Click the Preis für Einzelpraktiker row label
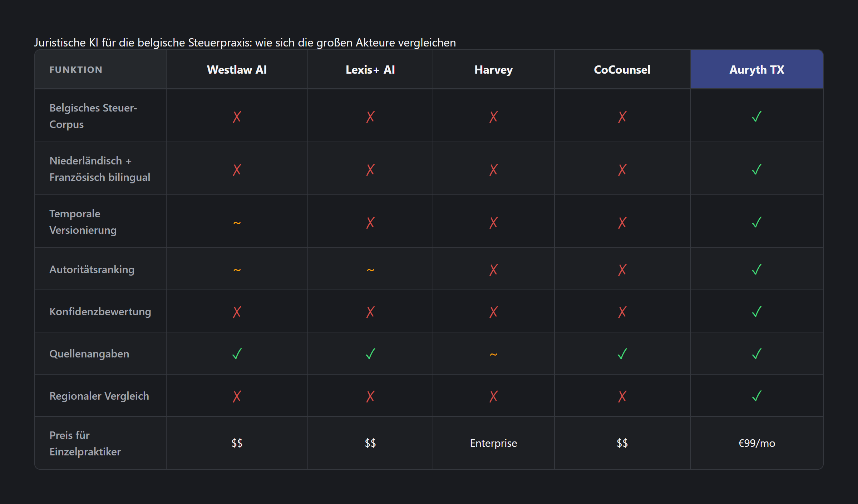The height and width of the screenshot is (504, 858). tap(85, 443)
